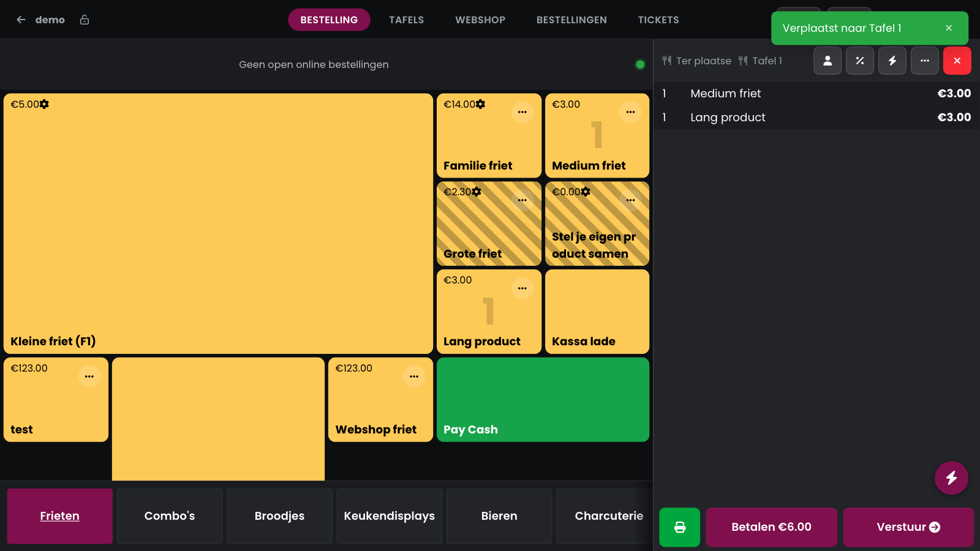Open options menu on Familie friet tile
The height and width of the screenshot is (551, 980).
pos(522,112)
